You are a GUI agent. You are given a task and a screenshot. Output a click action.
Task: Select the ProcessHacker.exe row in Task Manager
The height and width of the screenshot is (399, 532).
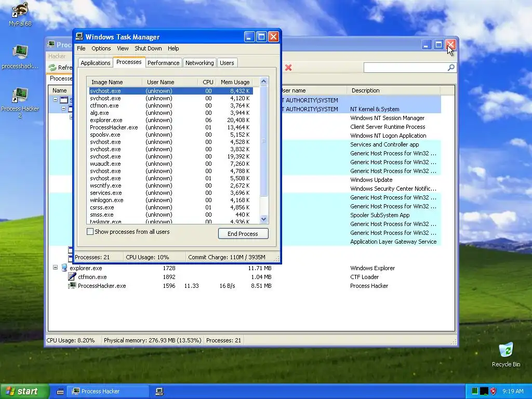[x=170, y=127]
